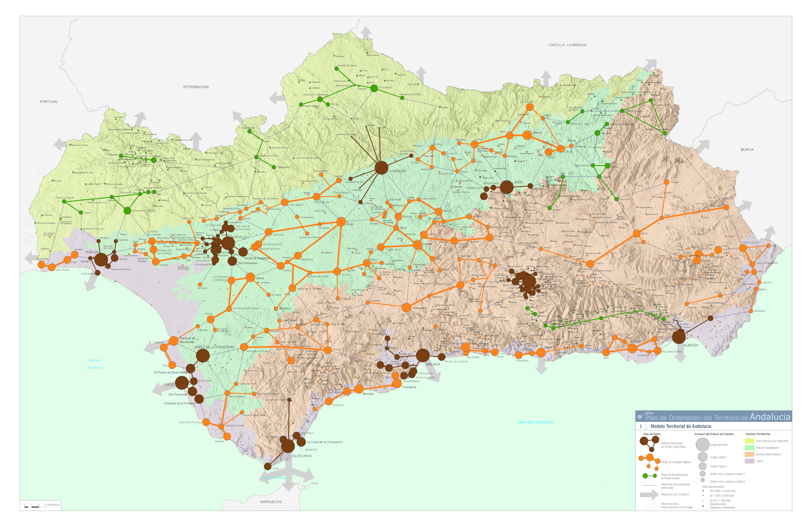
Task: Select the CASTILLA - LA MANCHA label
Action: coord(568,45)
